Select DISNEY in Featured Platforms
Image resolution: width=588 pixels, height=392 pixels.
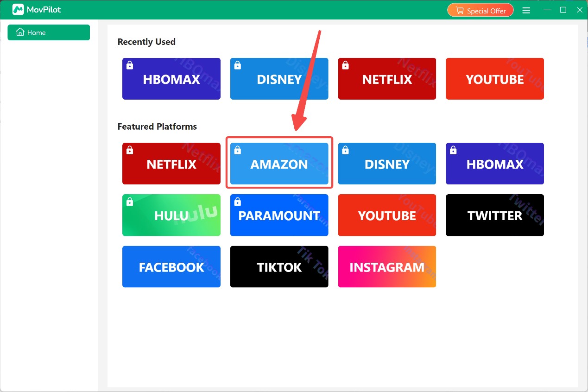tap(387, 164)
